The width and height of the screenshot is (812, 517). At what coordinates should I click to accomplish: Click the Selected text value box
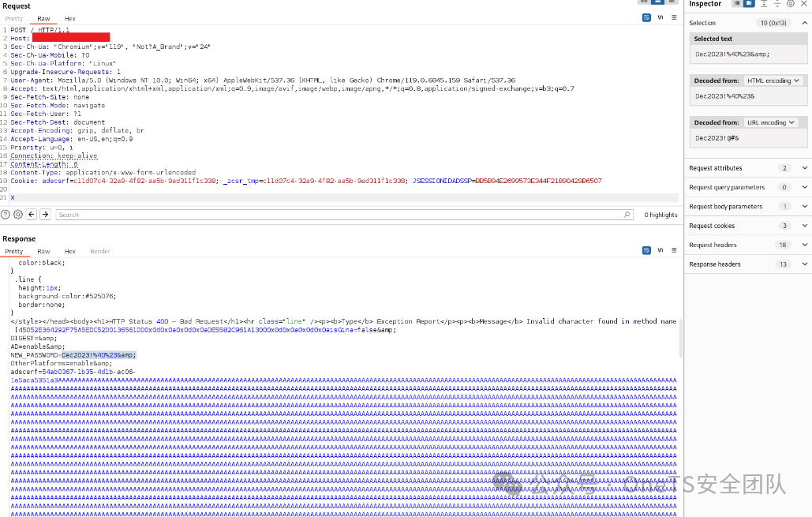click(x=748, y=54)
